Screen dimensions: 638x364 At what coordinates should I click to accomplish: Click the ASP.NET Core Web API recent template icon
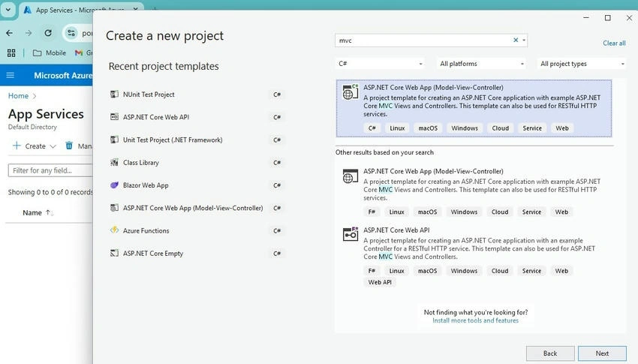(114, 117)
